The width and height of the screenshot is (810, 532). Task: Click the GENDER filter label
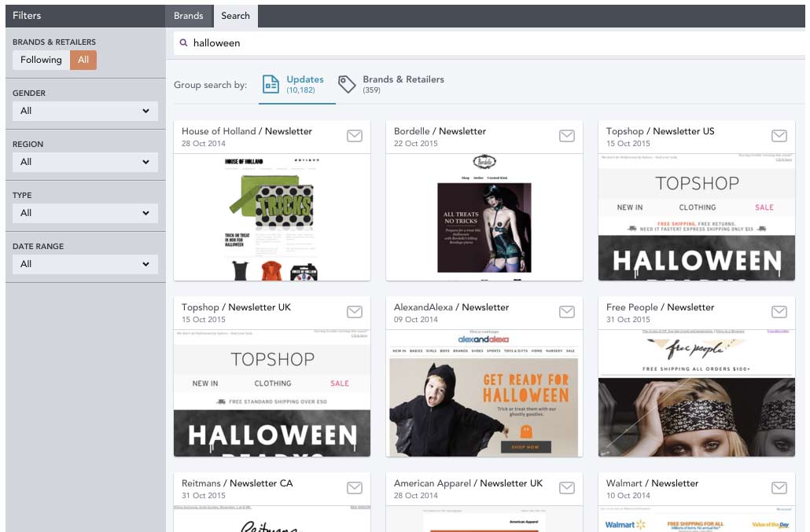[x=29, y=94]
